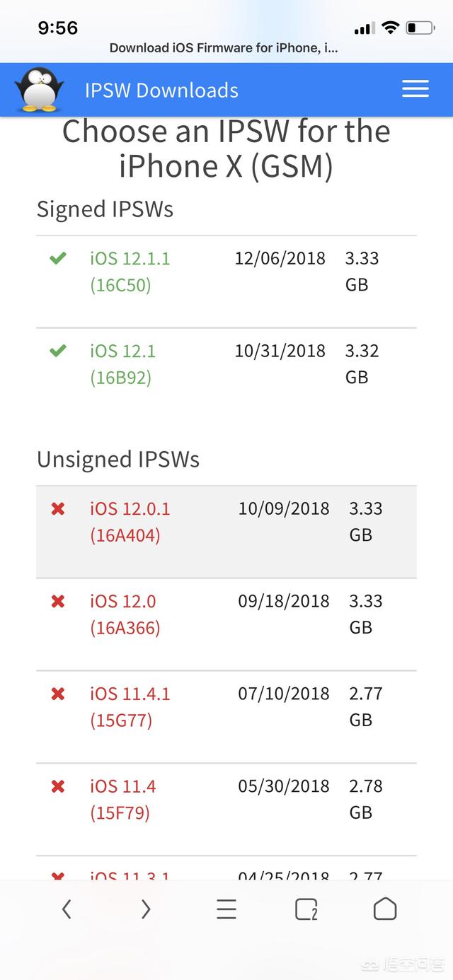Go back with browser back arrow
453x980 pixels.
point(67,909)
